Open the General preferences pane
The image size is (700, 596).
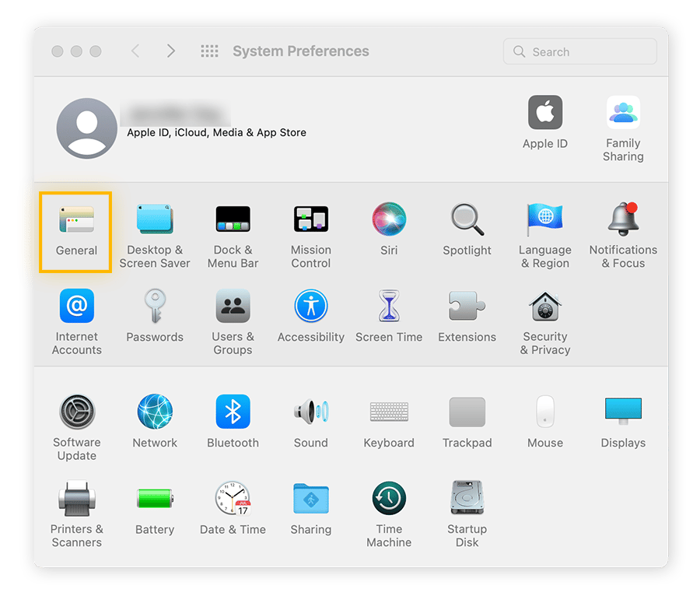point(76,221)
